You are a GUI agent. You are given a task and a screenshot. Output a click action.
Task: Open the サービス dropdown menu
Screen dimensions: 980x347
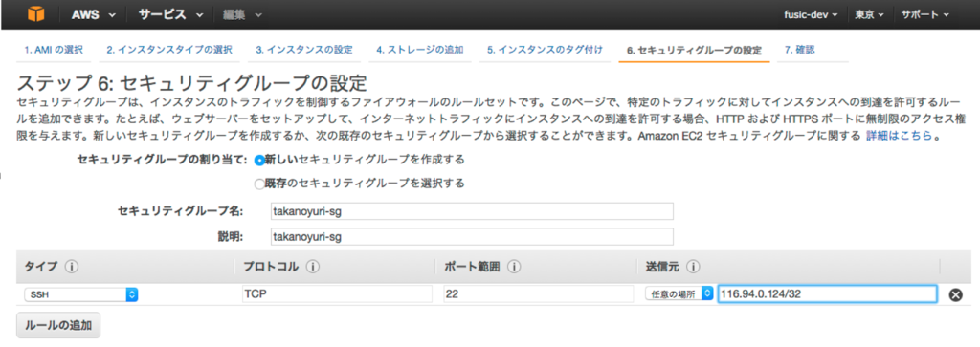click(171, 13)
